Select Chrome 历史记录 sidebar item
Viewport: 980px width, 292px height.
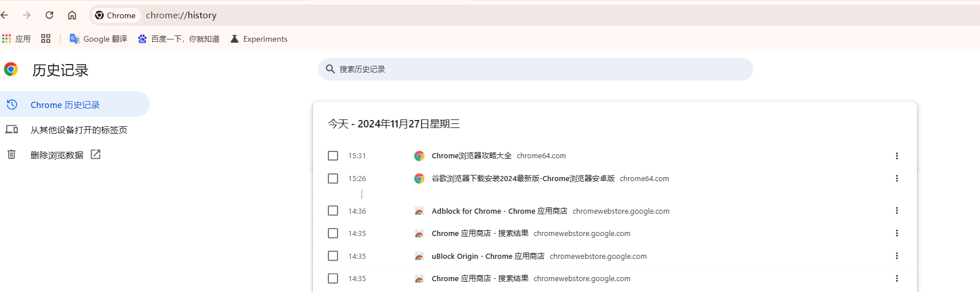click(x=74, y=105)
